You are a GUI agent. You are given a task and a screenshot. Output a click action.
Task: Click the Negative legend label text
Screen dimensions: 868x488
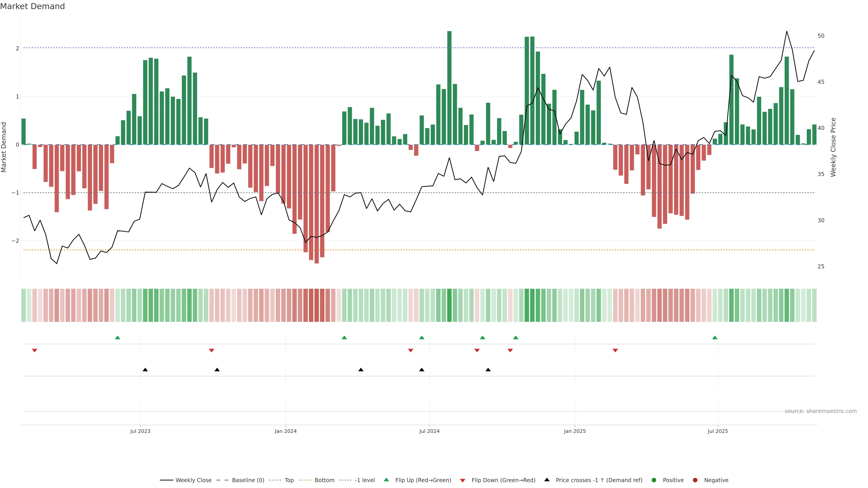(716, 480)
